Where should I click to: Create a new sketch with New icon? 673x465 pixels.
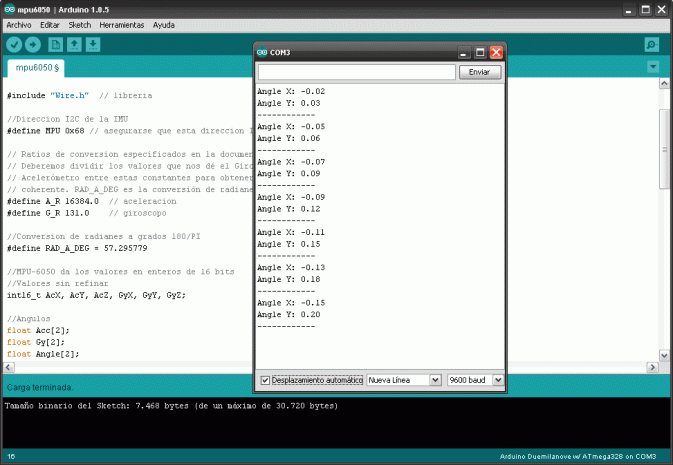pyautogui.click(x=55, y=45)
